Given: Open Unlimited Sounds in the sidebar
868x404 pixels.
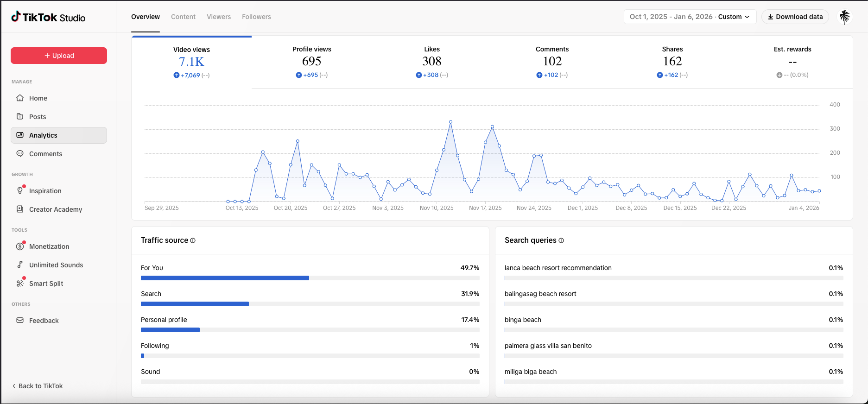Looking at the screenshot, I should pyautogui.click(x=59, y=265).
